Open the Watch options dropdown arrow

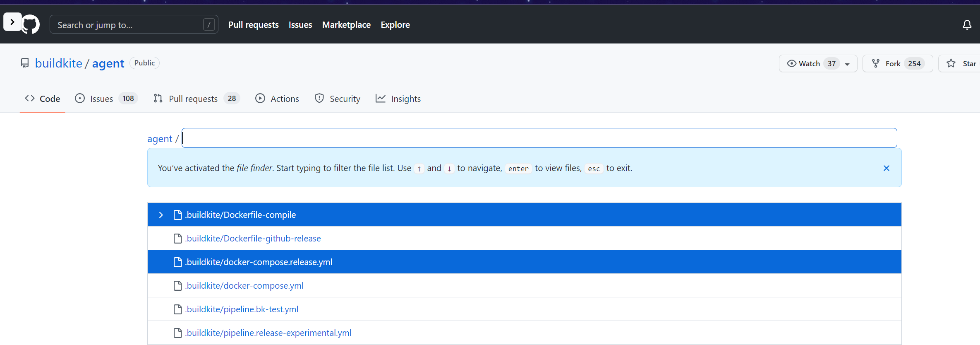point(847,64)
